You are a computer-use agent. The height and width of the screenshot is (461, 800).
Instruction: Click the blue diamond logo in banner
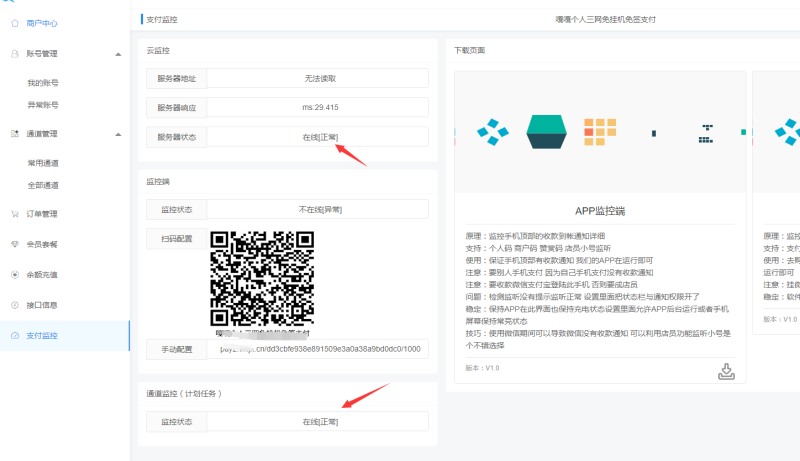point(492,132)
